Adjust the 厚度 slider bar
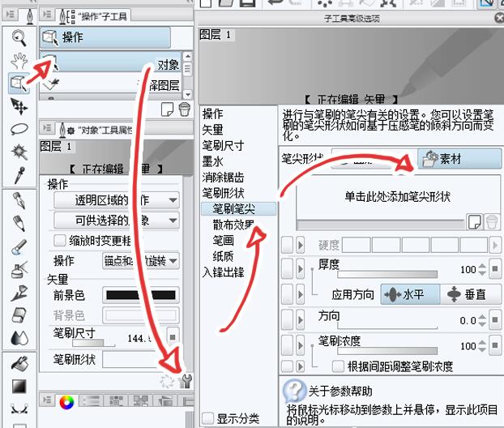504x428 pixels. pyautogui.click(x=387, y=274)
